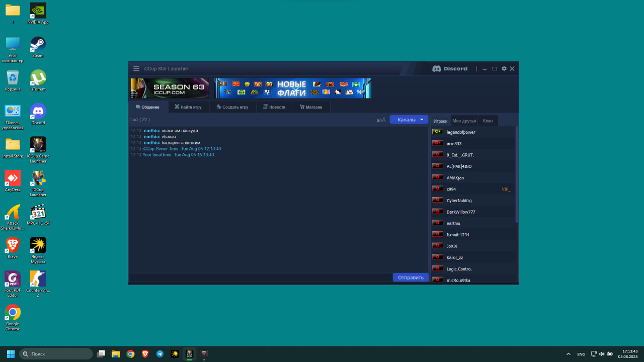Screen dimensions: 644x362
Task: Click the Поиск taskbar search box
Action: 56,354
